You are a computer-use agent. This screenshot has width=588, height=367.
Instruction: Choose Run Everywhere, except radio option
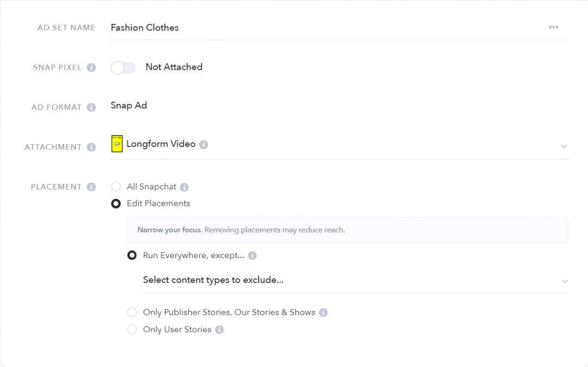click(x=132, y=255)
